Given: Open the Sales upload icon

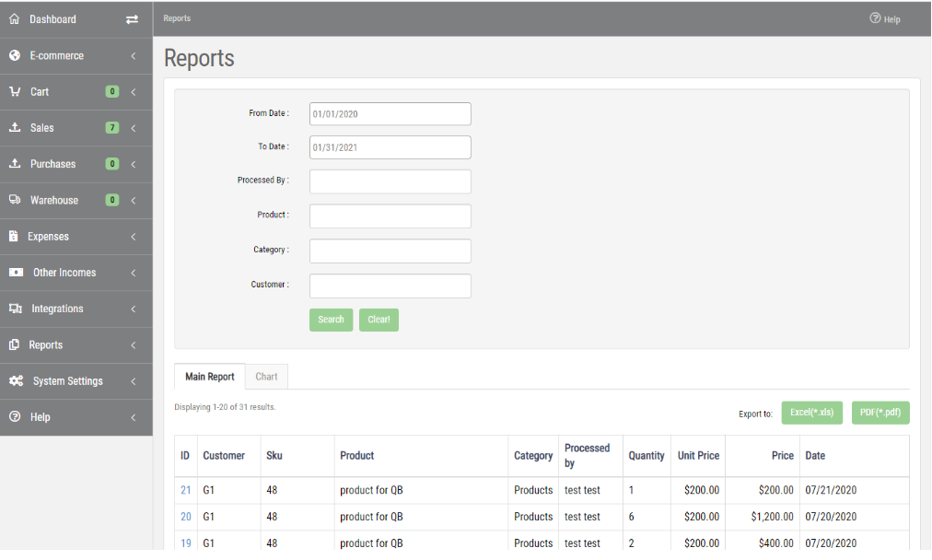Looking at the screenshot, I should coord(14,127).
